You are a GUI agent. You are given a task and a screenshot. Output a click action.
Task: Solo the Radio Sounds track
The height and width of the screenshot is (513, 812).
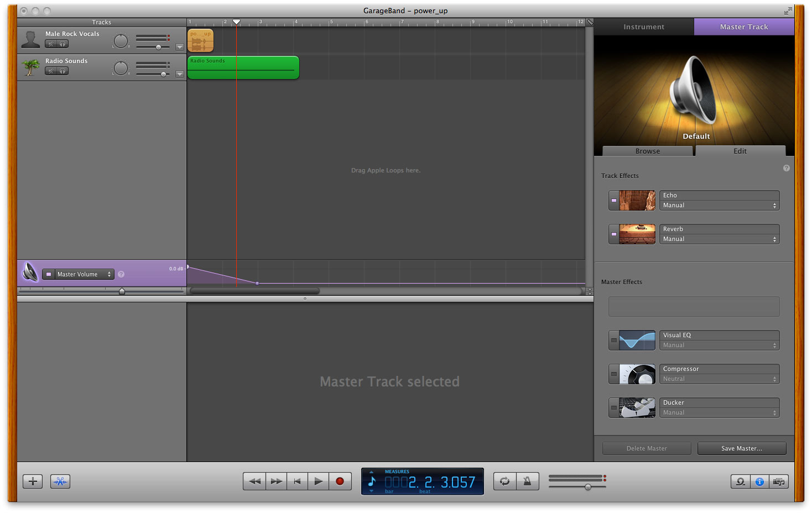(x=63, y=71)
